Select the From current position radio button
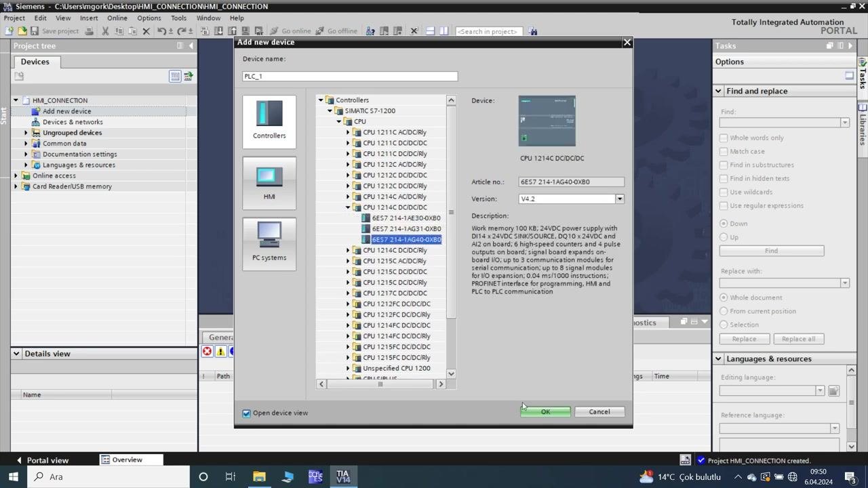This screenshot has height=488, width=868. (x=724, y=311)
